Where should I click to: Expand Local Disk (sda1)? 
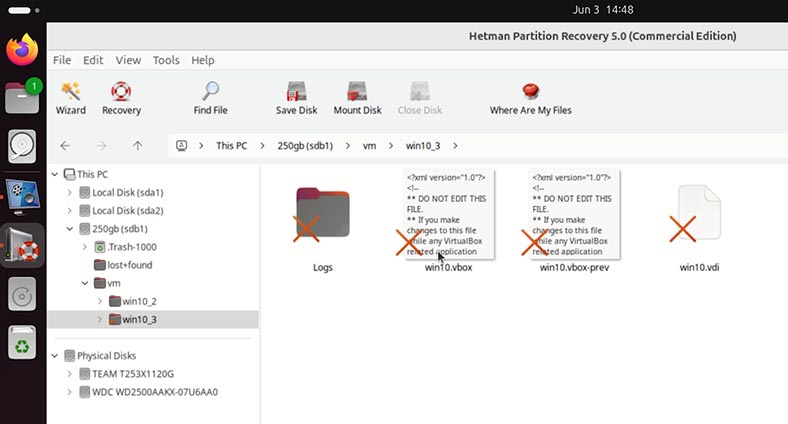click(69, 192)
